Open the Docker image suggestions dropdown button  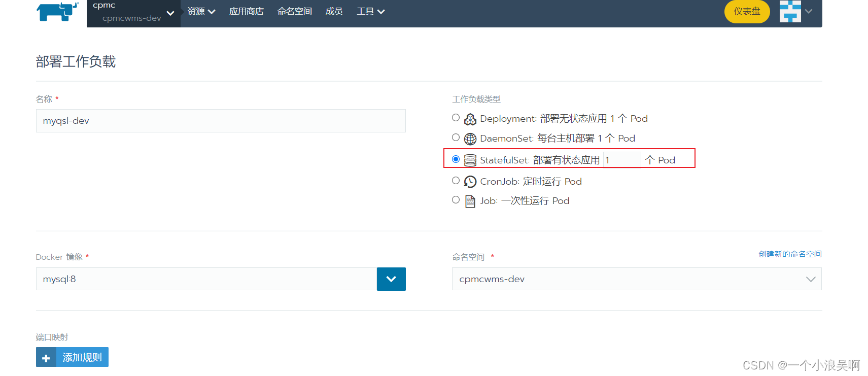pyautogui.click(x=391, y=279)
